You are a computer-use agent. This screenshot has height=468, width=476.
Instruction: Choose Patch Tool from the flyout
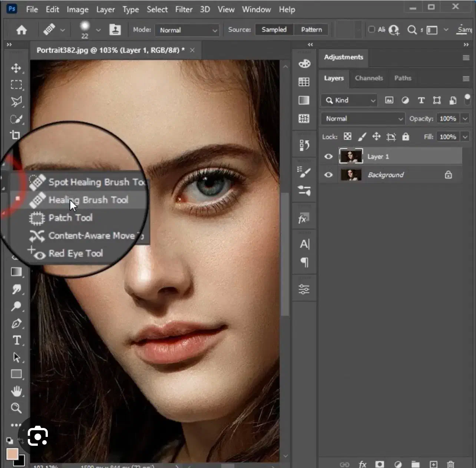click(70, 218)
